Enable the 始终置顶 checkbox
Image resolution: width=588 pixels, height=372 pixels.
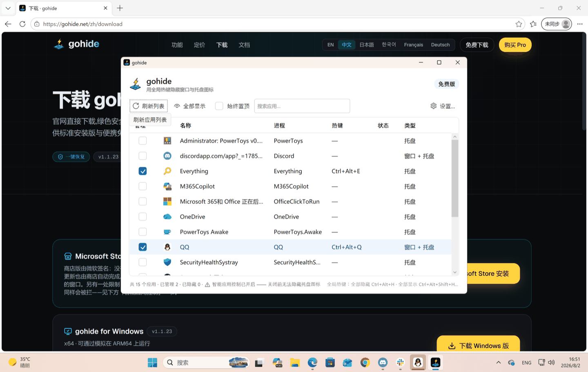pyautogui.click(x=219, y=106)
